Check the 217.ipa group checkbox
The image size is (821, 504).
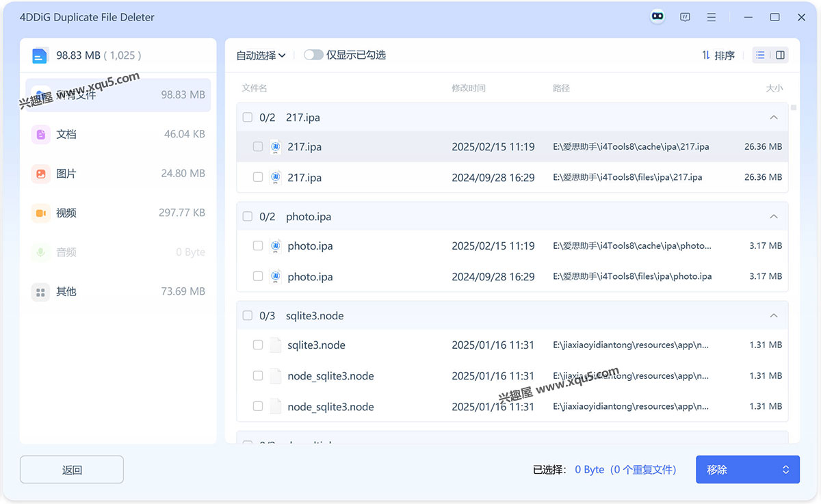click(247, 118)
